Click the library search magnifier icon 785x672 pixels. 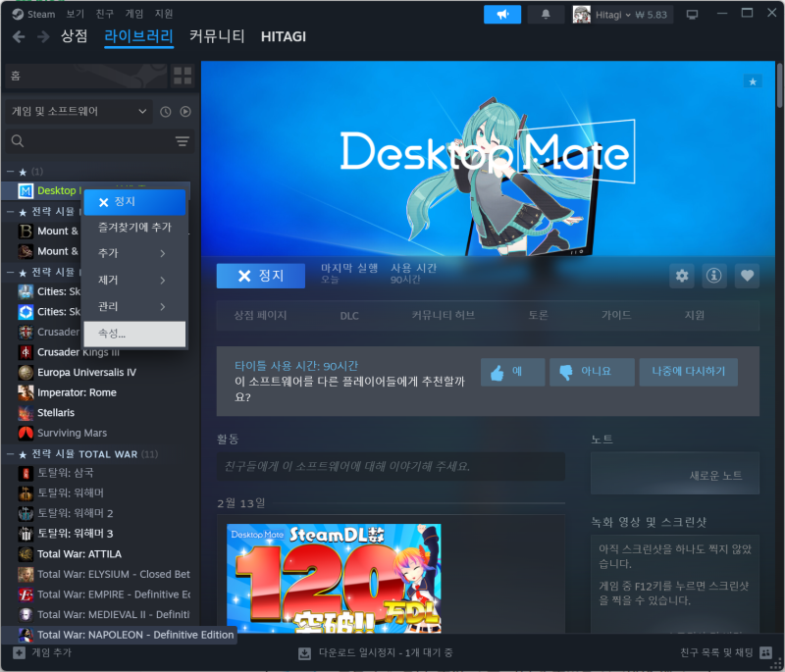(18, 141)
